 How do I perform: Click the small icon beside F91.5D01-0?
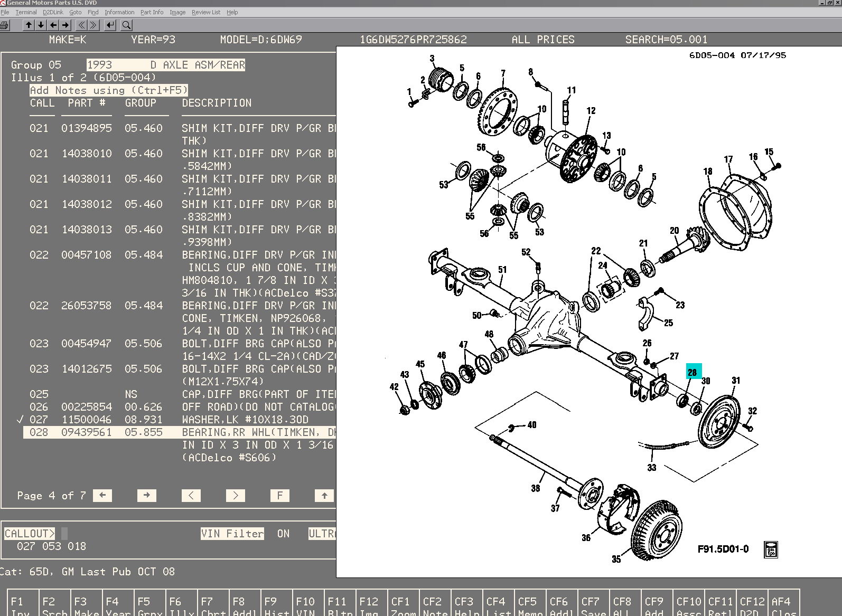(771, 549)
